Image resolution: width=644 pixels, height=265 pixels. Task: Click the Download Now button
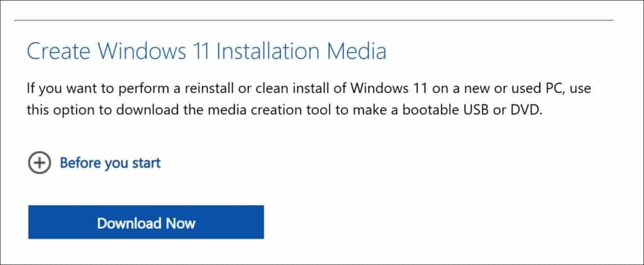click(x=146, y=223)
